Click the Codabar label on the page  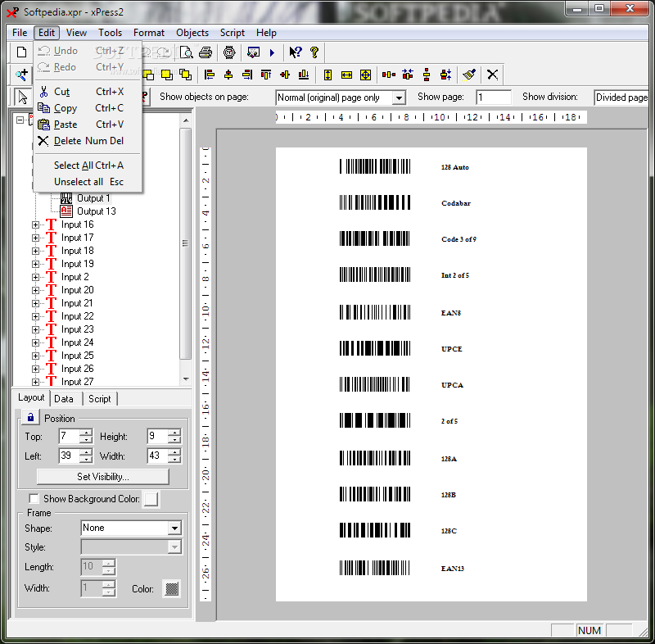point(456,203)
